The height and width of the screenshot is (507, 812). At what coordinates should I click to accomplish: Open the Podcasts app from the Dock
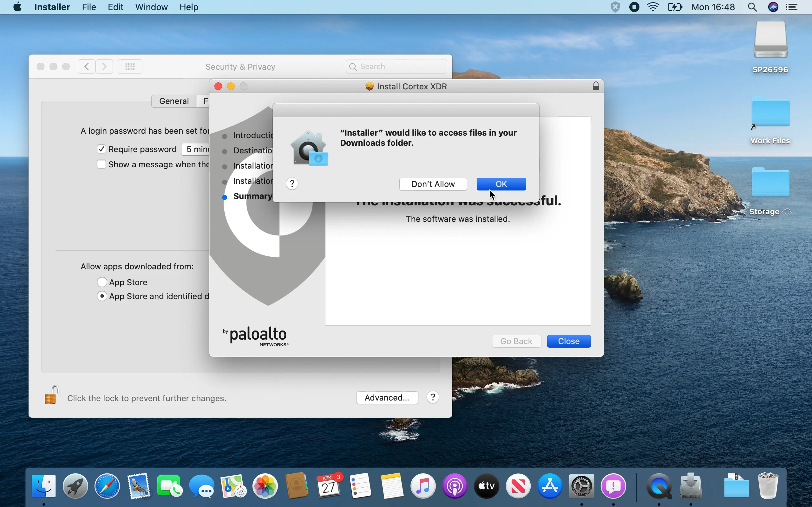pos(454,486)
